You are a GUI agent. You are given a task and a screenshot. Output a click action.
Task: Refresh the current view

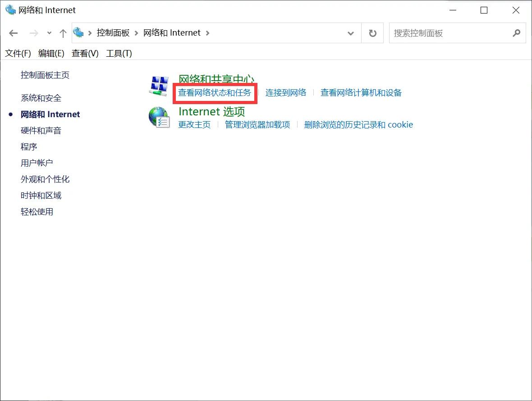coord(372,32)
